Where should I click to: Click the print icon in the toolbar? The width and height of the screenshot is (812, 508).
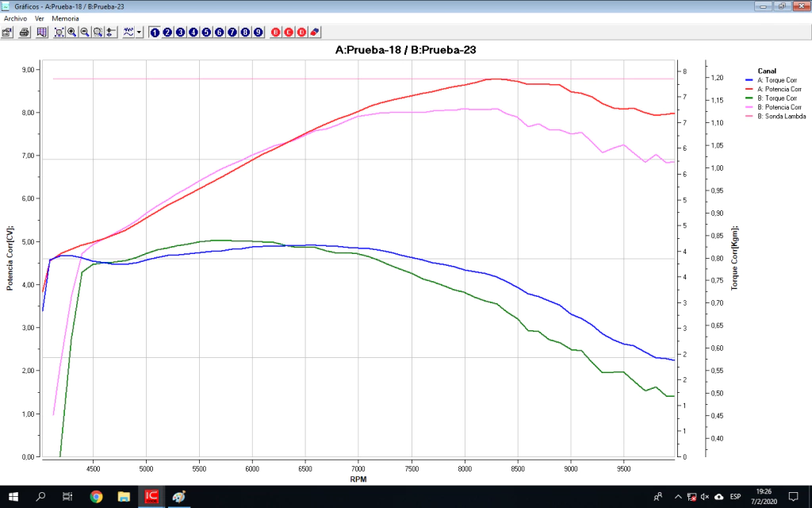tap(25, 33)
